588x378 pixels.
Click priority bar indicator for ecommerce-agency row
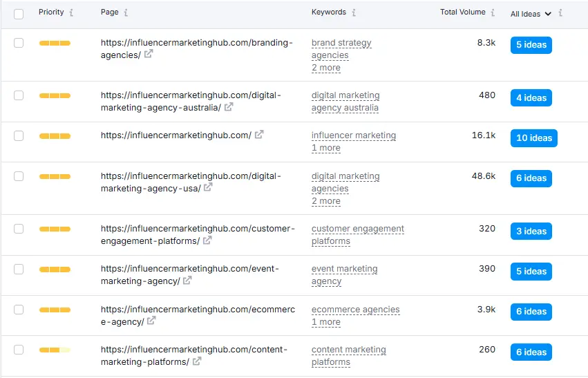coord(55,310)
